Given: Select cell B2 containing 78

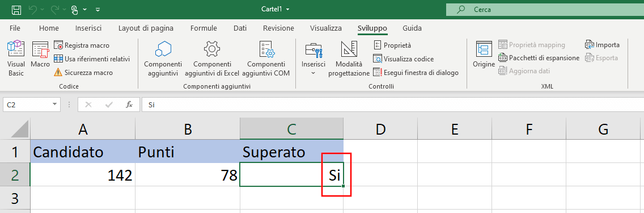Looking at the screenshot, I should tap(187, 175).
